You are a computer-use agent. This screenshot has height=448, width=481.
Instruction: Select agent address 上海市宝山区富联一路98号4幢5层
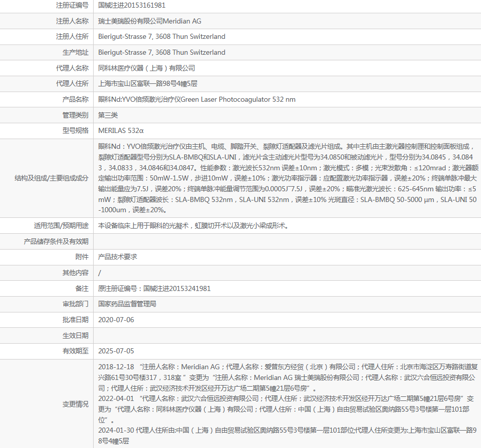[x=147, y=83]
